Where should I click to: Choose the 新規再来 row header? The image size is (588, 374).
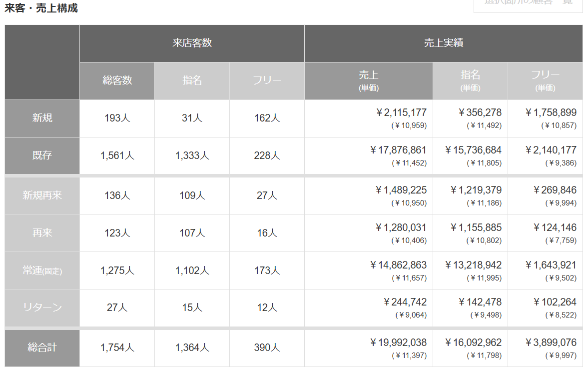tap(42, 195)
